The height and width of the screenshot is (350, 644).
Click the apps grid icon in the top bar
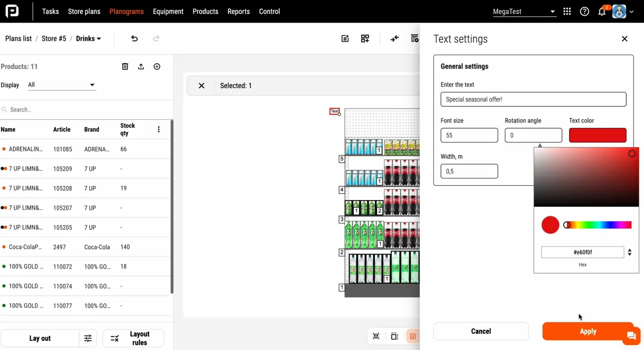567,10
